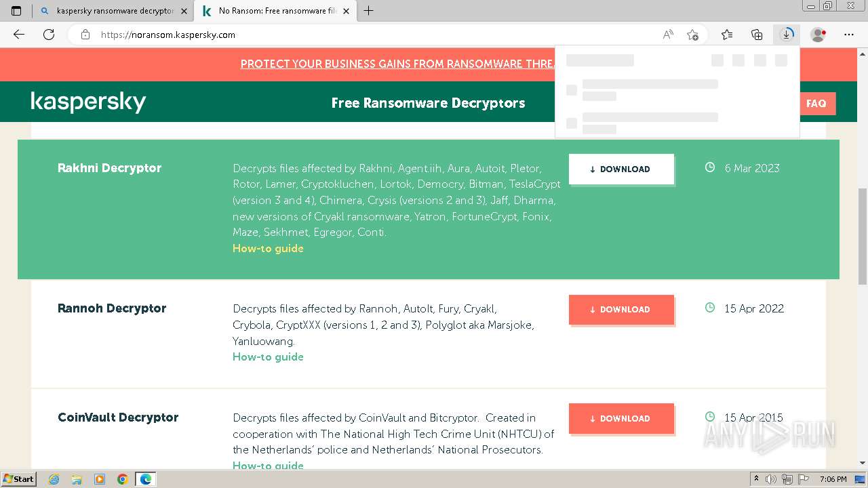Viewport: 868px width, 488px height.
Task: Click the clock icon beside 6 Mar 2023
Action: [710, 167]
